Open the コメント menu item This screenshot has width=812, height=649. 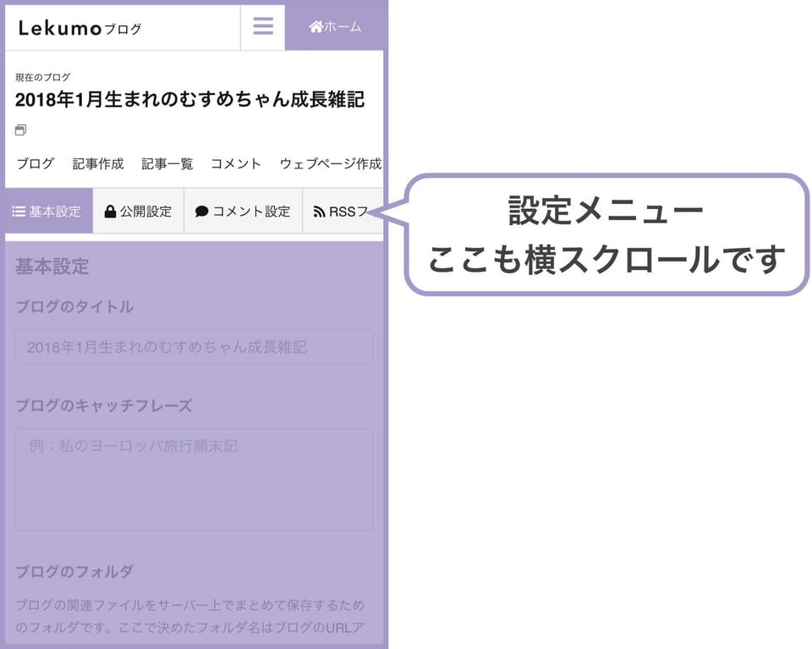(x=236, y=163)
